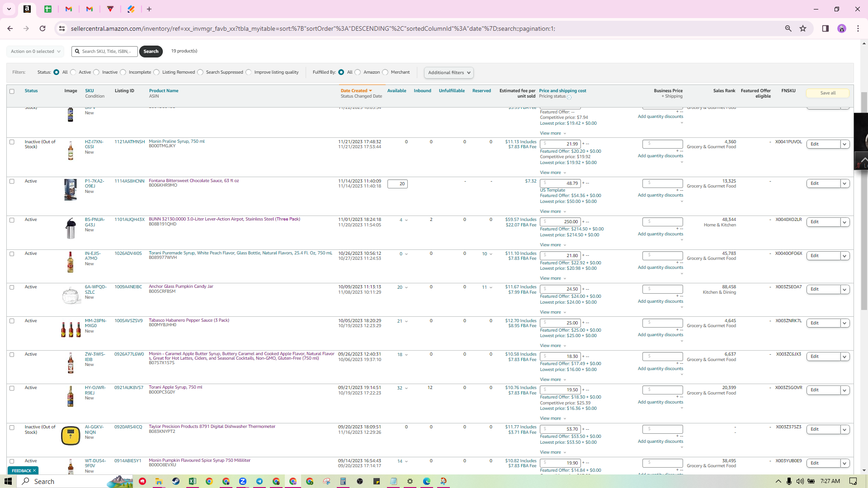The height and width of the screenshot is (488, 868).
Task: Open the Monin Praline Syrup product thumbnail
Action: tap(71, 150)
